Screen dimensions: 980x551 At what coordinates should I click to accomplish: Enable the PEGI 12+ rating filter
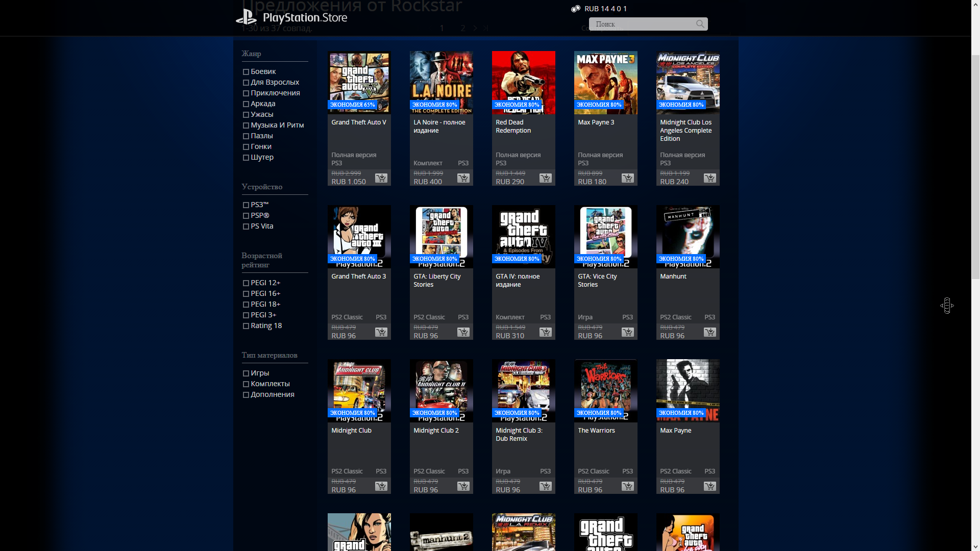tap(246, 283)
